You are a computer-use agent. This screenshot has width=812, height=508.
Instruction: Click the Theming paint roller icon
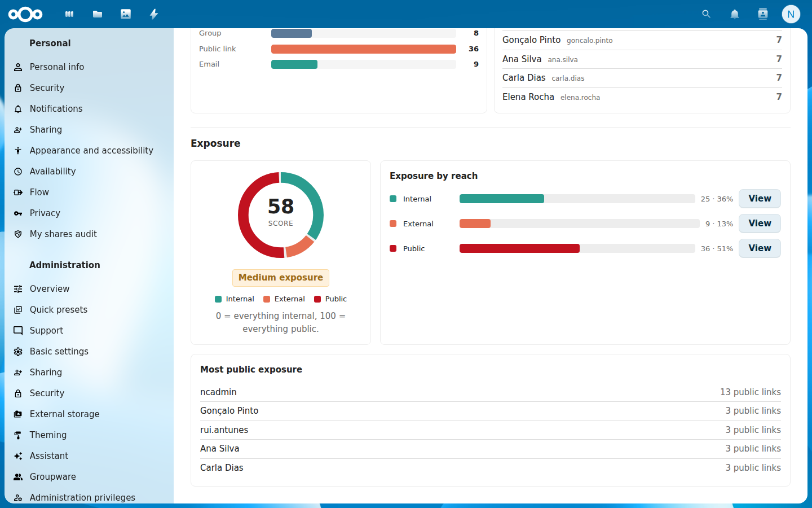(18, 435)
